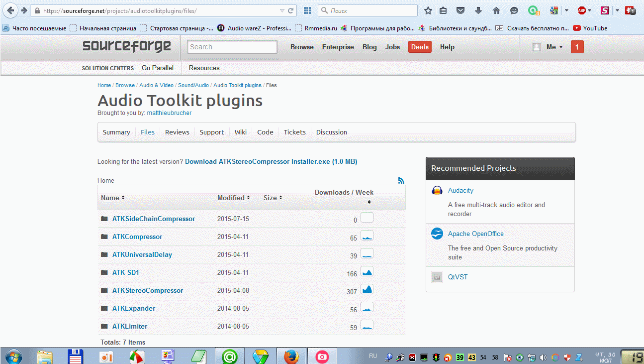Screen dimensions: 644x364
Task: Click the red notification count button
Action: pos(577,47)
